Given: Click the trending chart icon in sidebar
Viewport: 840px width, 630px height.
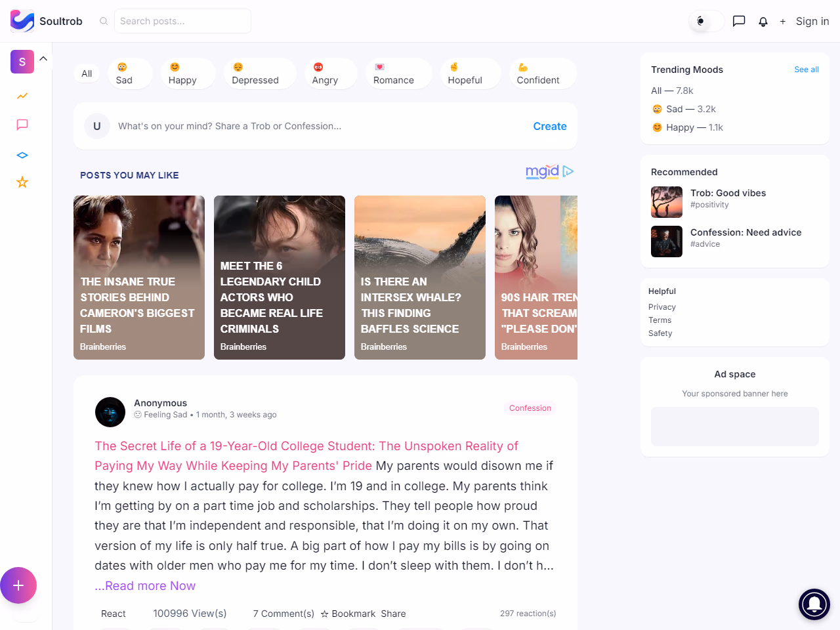Looking at the screenshot, I should click(x=22, y=96).
